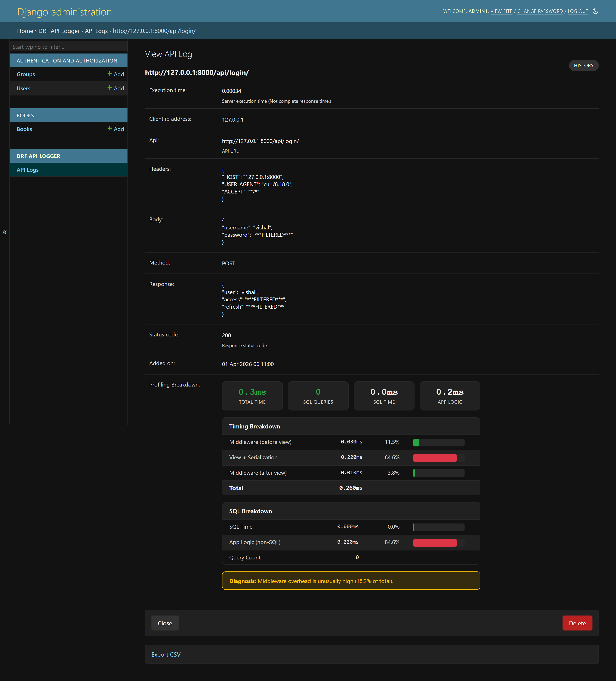
Task: Click the Query Count row
Action: [x=351, y=557]
